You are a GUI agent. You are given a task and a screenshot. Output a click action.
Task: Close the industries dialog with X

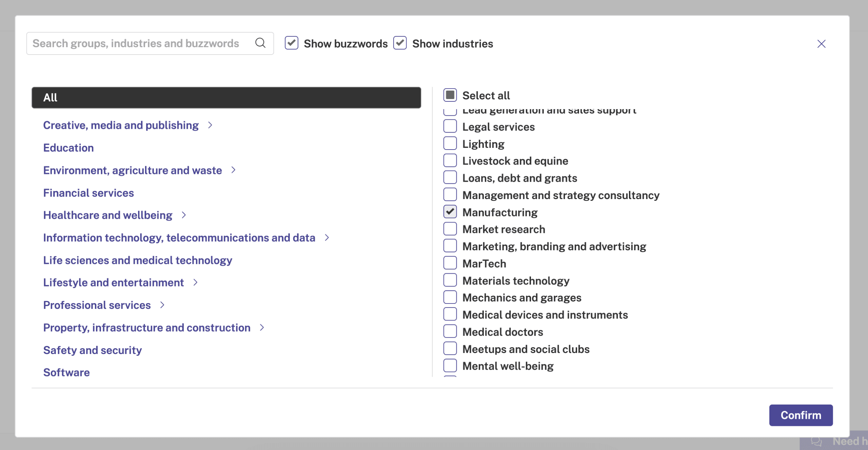(x=821, y=44)
